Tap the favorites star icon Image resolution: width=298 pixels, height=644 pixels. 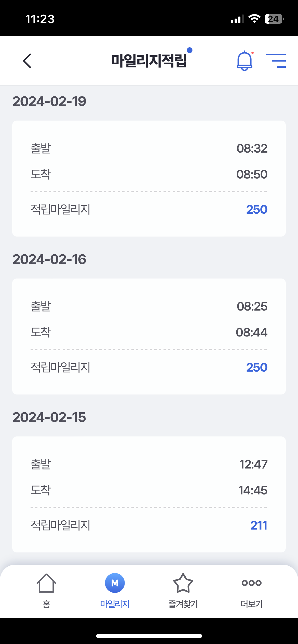[x=183, y=583]
